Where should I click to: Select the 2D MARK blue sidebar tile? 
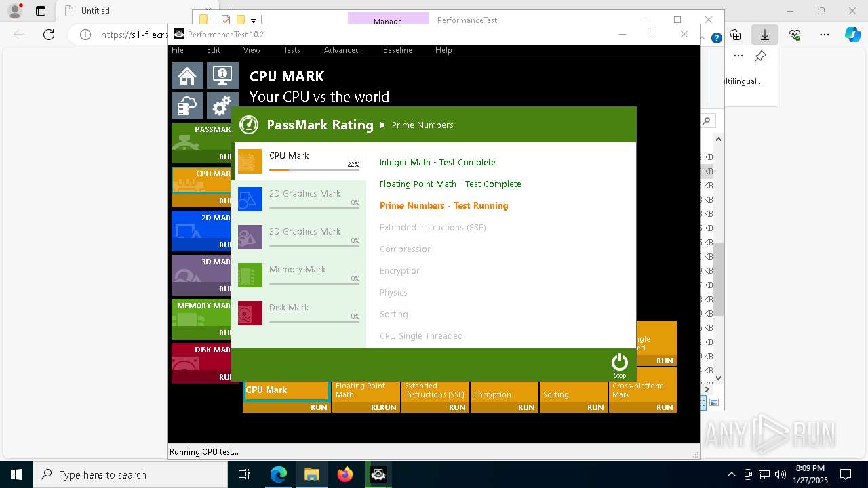point(201,231)
